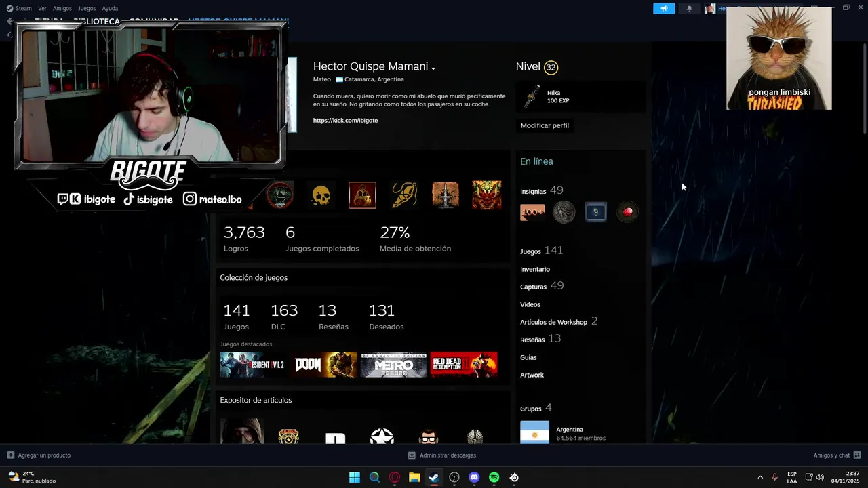Click Modificar perfil button
This screenshot has height=488, width=868.
pyautogui.click(x=545, y=125)
